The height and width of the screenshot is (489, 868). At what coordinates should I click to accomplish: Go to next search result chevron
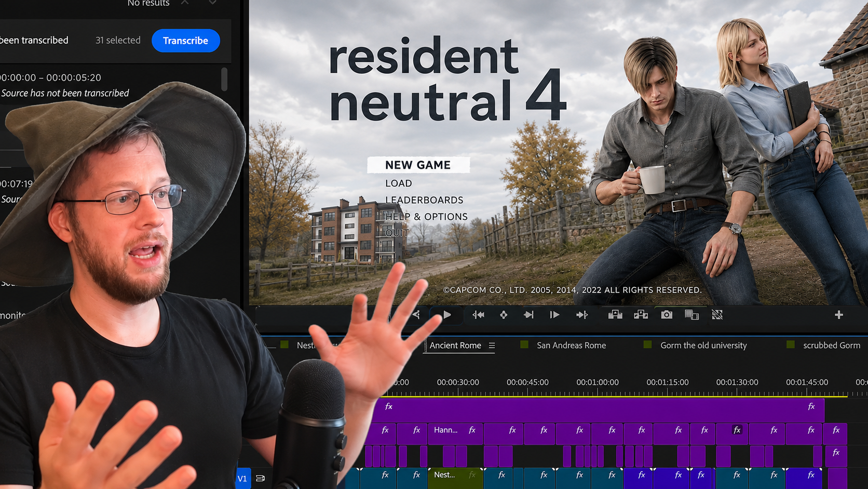(213, 3)
